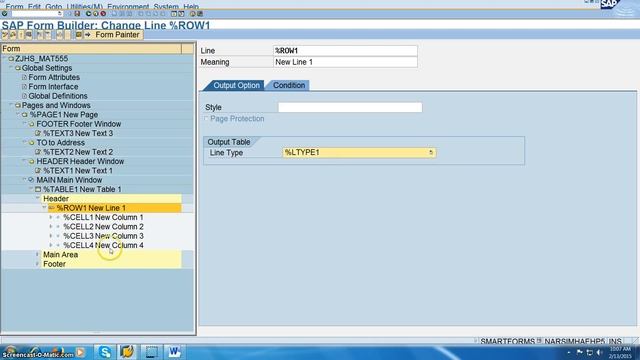Select %PAGE1 New Page node

pyautogui.click(x=63, y=115)
